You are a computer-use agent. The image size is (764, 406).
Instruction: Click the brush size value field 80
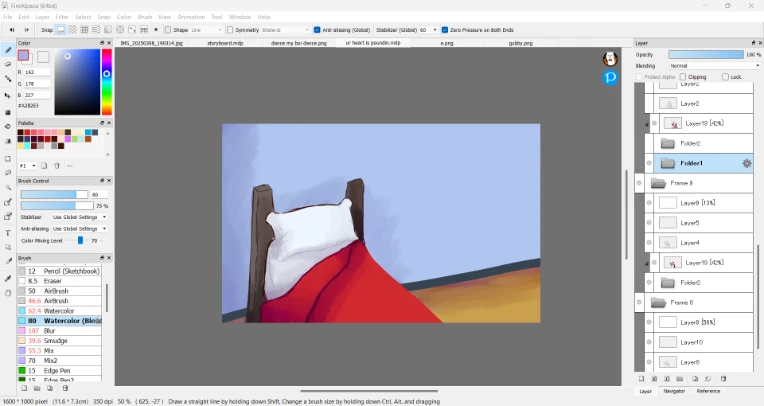tap(98, 194)
